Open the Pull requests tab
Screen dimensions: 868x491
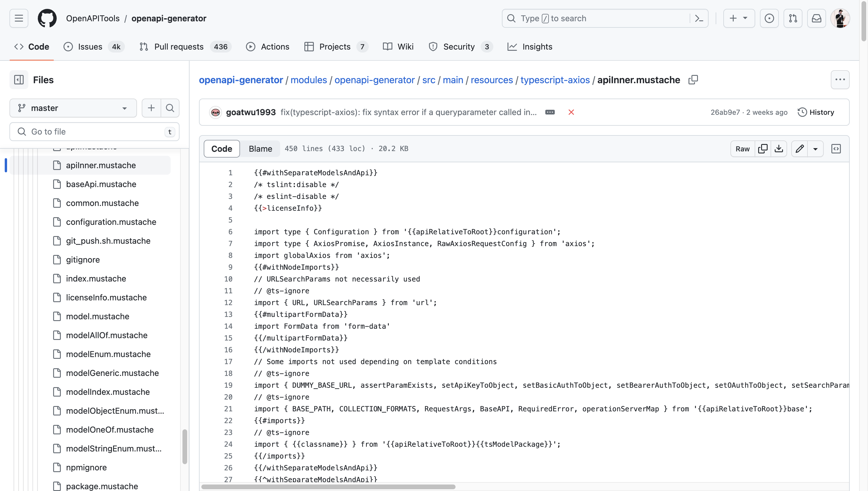coord(185,47)
